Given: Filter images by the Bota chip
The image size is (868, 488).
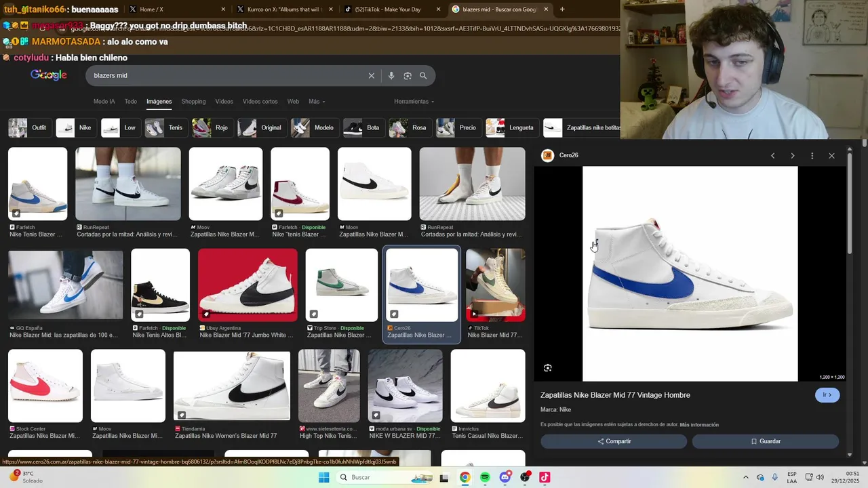Looking at the screenshot, I should (x=363, y=127).
